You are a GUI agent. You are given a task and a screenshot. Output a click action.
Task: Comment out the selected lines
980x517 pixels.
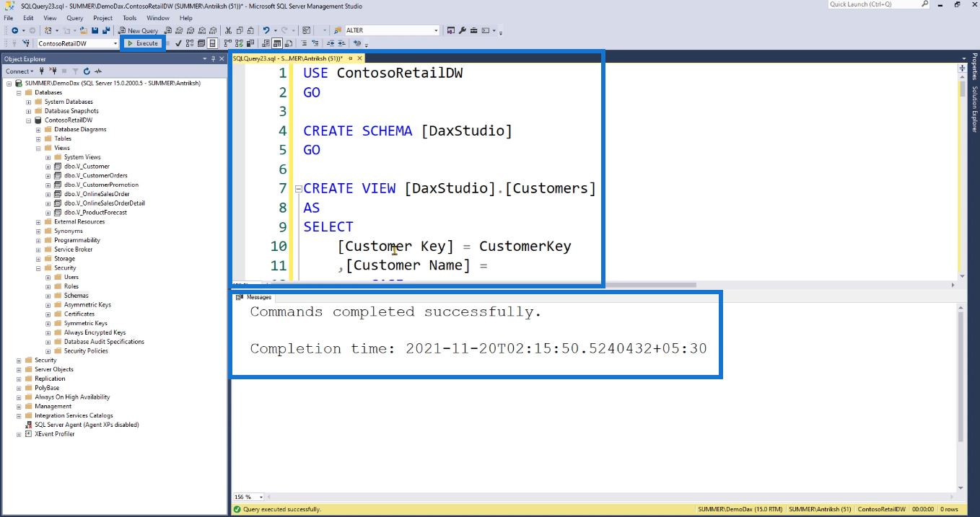click(304, 43)
